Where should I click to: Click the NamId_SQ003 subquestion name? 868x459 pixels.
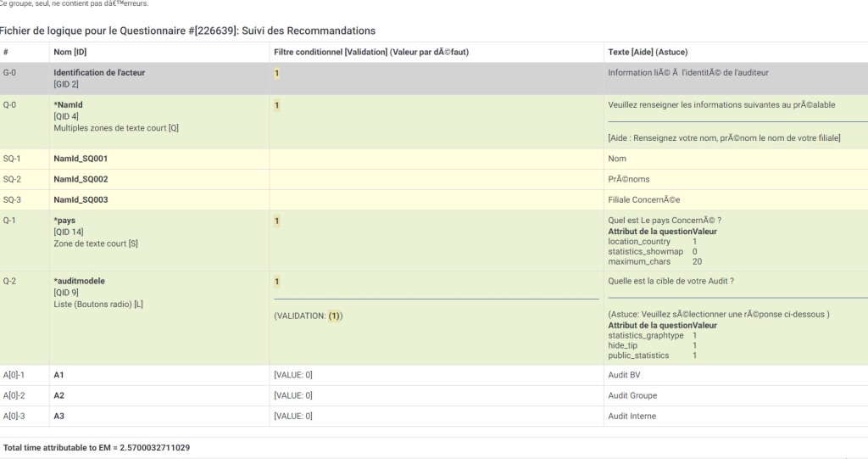coord(81,200)
